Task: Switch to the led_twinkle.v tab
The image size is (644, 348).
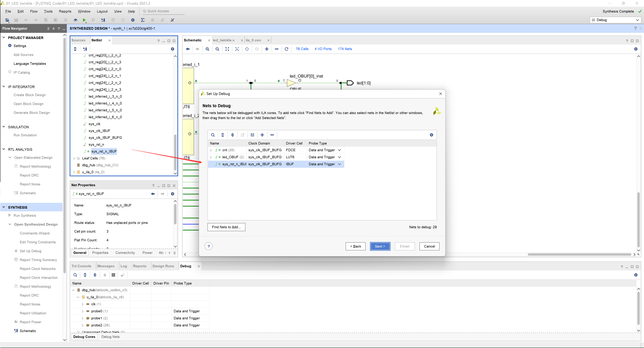Action: [x=224, y=40]
